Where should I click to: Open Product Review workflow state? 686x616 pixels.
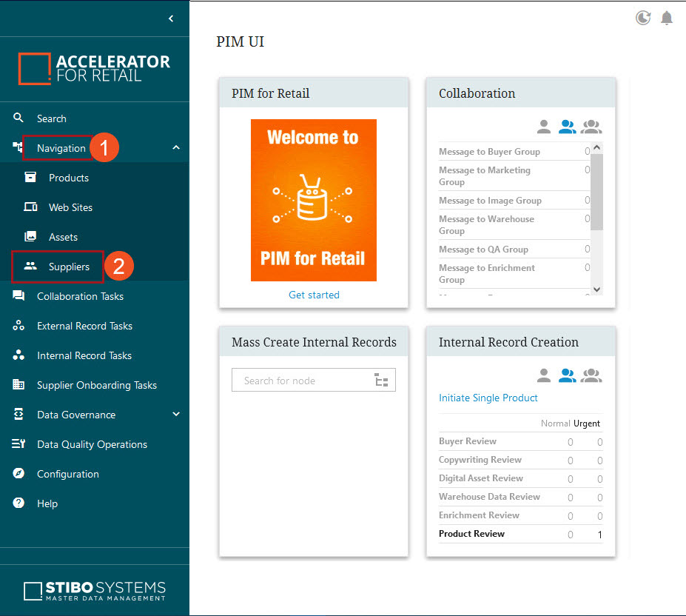click(x=521, y=534)
